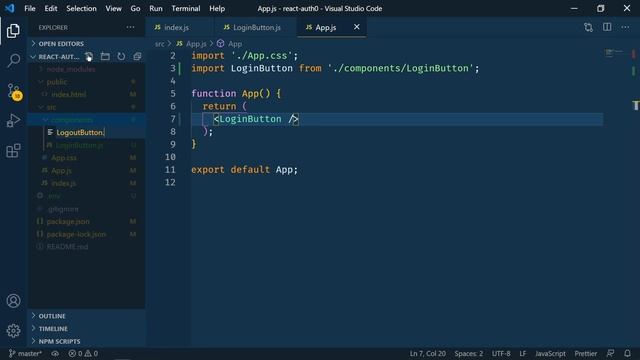
Task: Change JavaScript language mode
Action: [x=550, y=353]
